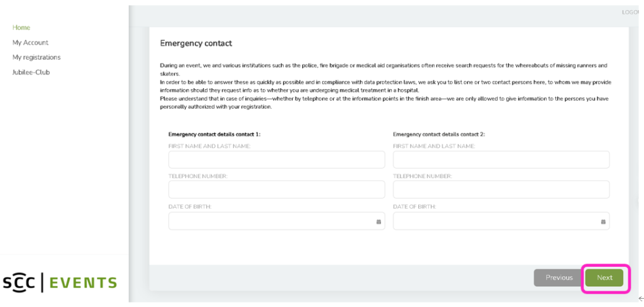Click the SCC Events logo
644x307 pixels.
[x=60, y=282]
